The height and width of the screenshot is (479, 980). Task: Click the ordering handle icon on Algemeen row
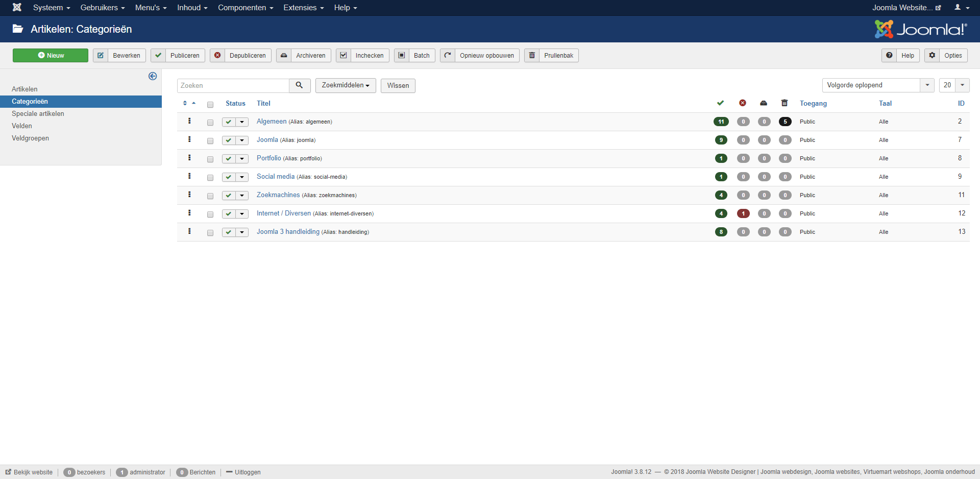[x=189, y=122]
